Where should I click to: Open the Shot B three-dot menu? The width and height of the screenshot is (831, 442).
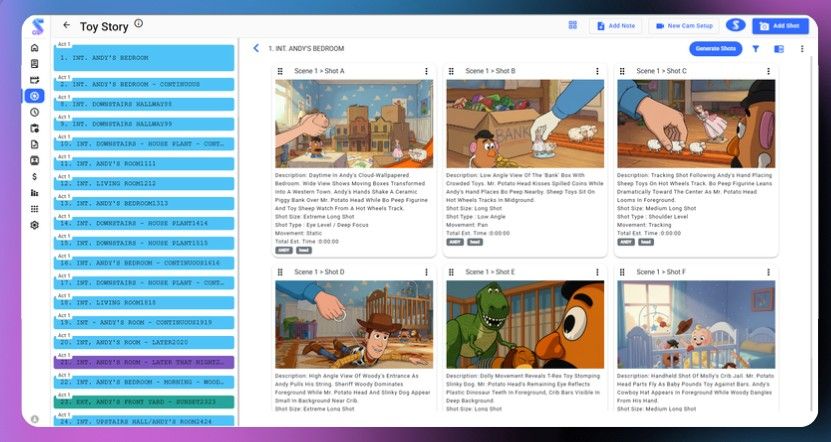pos(597,71)
